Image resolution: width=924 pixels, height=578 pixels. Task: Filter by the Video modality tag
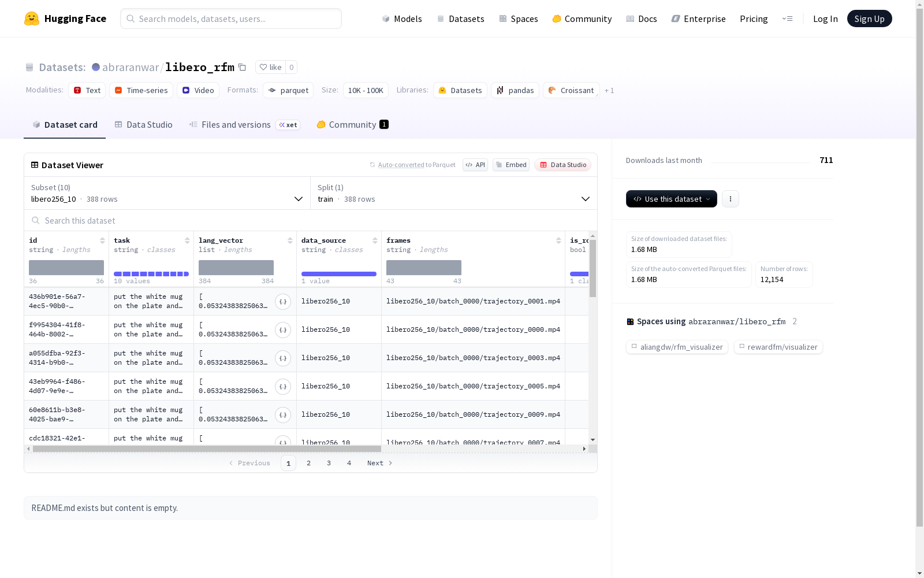[x=198, y=90]
